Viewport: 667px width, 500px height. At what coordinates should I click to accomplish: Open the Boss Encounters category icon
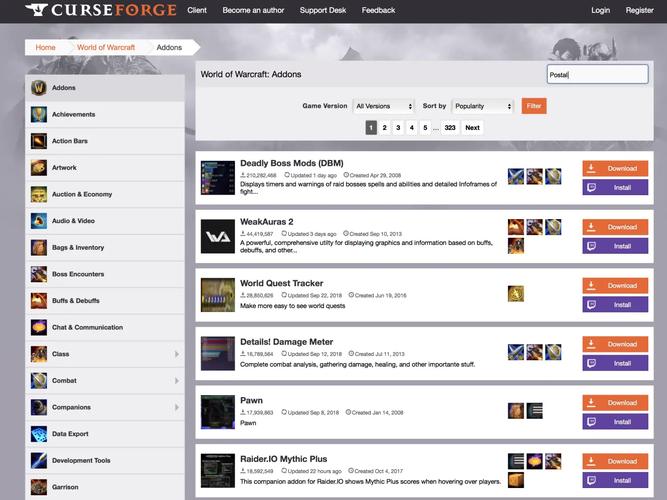point(39,274)
